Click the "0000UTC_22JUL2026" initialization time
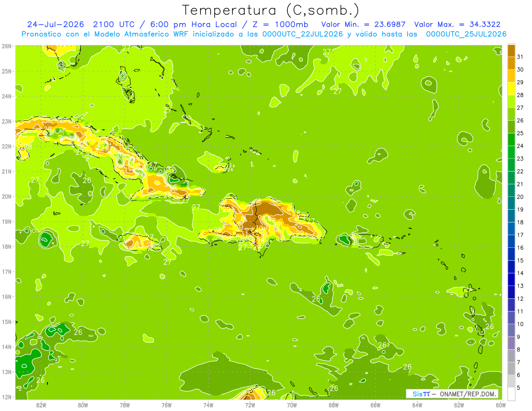The width and height of the screenshot is (532, 411). [303, 34]
